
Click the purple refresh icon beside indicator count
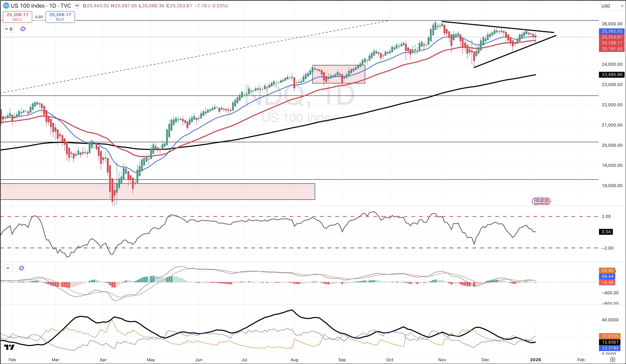tap(23, 29)
